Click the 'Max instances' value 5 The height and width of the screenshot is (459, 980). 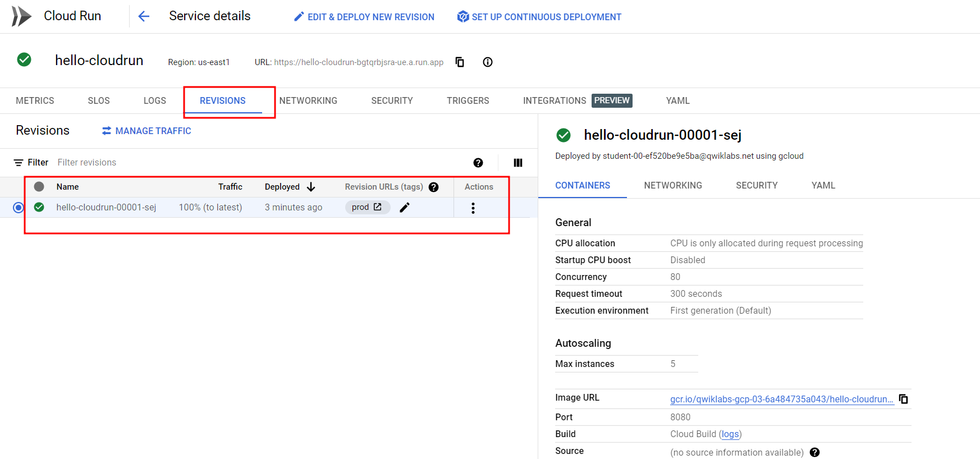(673, 364)
